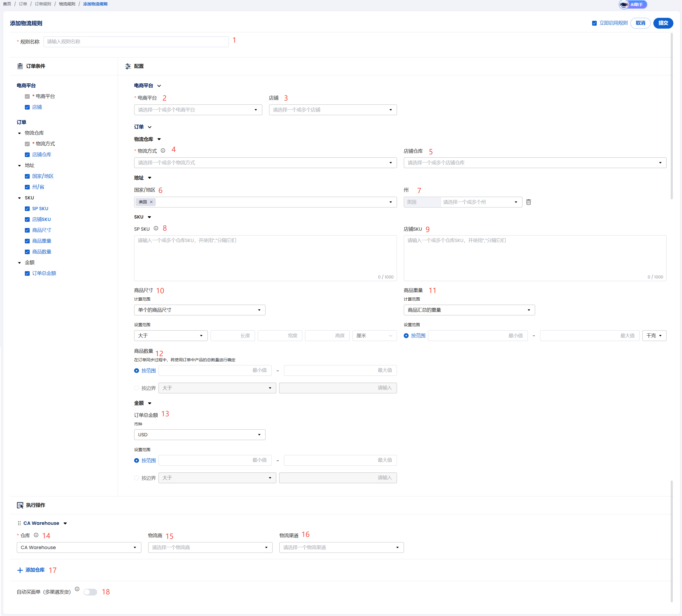Image resolution: width=682 pixels, height=616 pixels.
Task: Uncheck 店铺 condition checkbox
Action: (x=28, y=107)
